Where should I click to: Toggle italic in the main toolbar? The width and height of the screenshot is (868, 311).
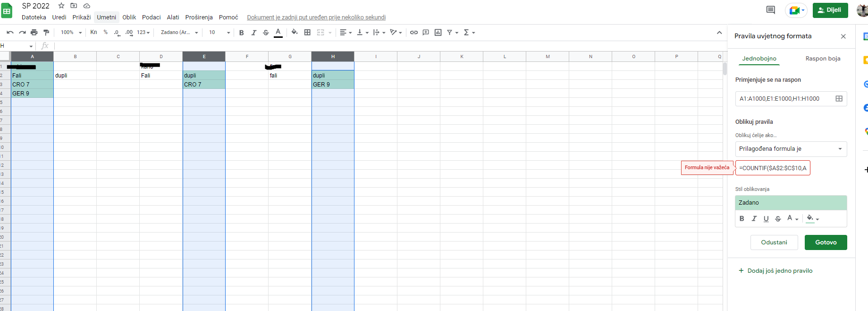(253, 33)
